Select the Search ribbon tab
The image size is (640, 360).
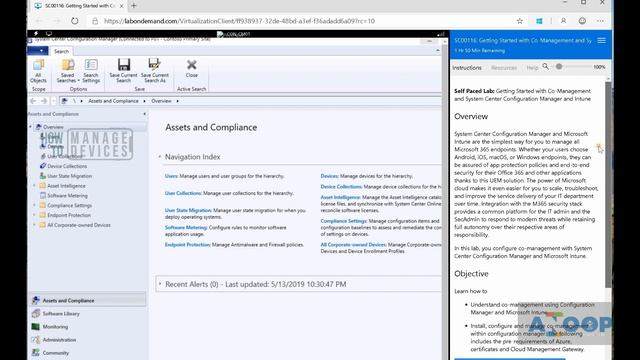pyautogui.click(x=61, y=51)
